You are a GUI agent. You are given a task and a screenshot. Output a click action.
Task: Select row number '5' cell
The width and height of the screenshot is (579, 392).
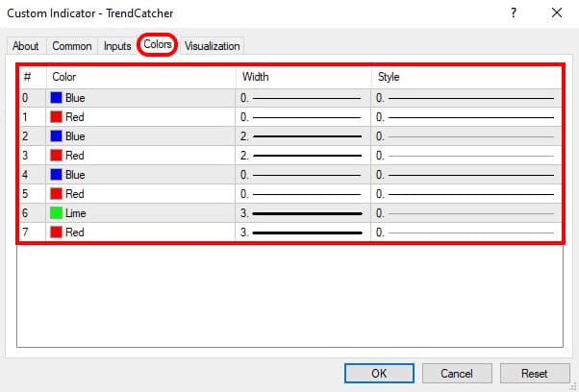click(x=33, y=194)
